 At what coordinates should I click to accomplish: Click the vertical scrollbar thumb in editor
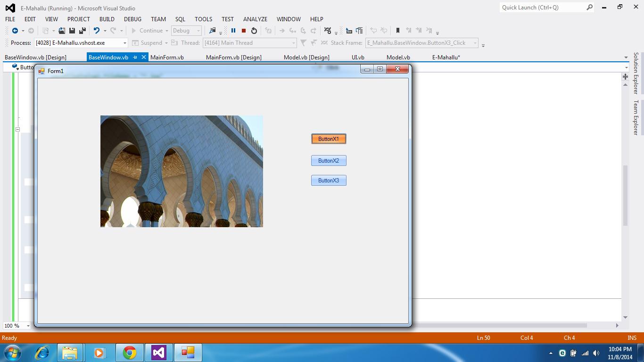(x=625, y=195)
